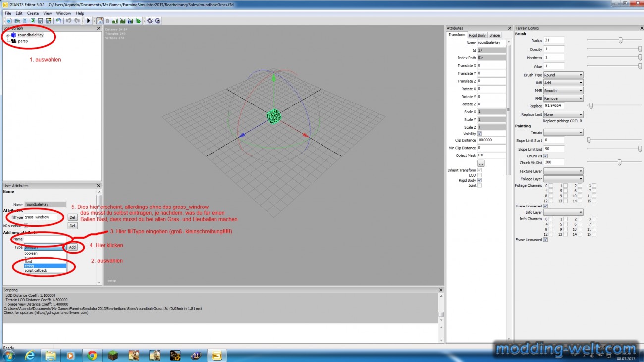The height and width of the screenshot is (362, 644).
Task: Select the terrain foliage paint icon
Action: pyautogui.click(x=138, y=21)
